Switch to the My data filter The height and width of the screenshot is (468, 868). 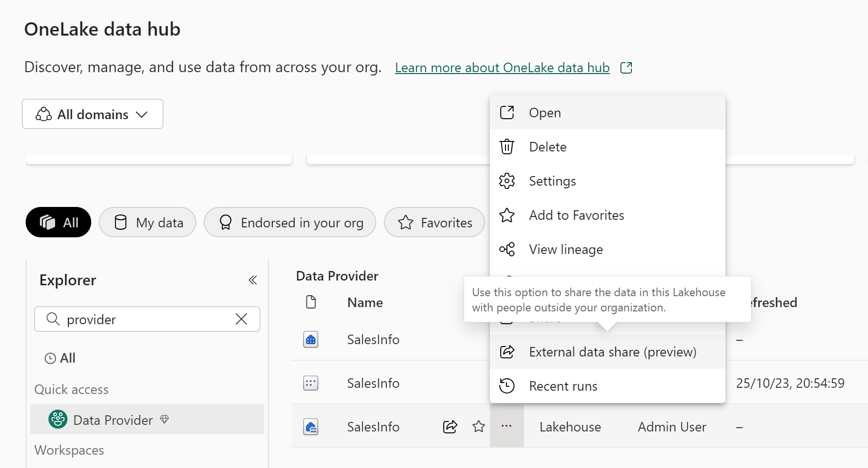click(148, 222)
